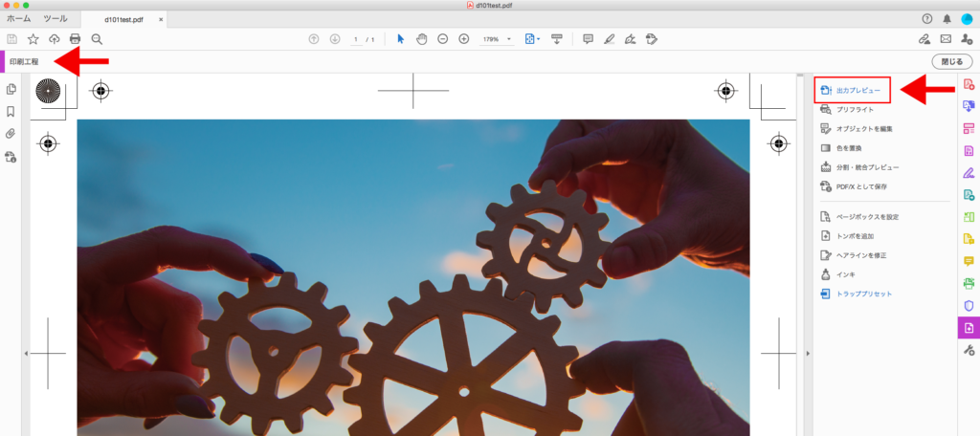The height and width of the screenshot is (436, 980).
Task: Click the Find text magnifier icon
Action: (97, 39)
